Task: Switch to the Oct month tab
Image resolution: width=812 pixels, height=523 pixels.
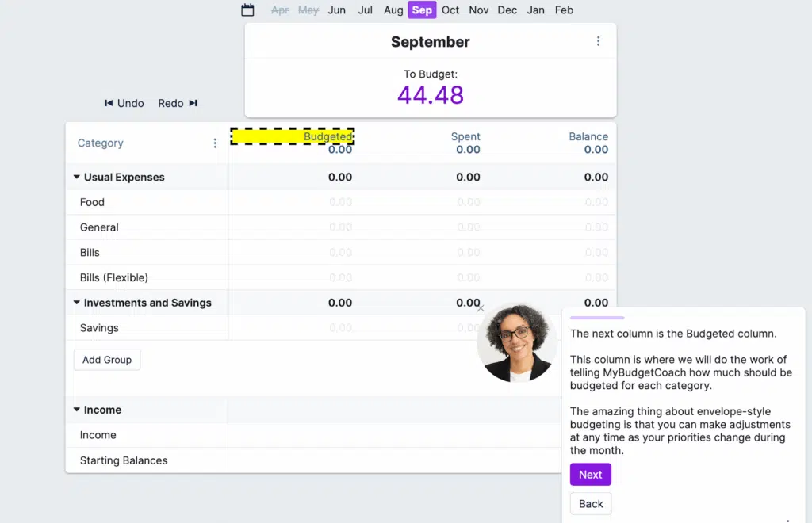Action: (450, 10)
